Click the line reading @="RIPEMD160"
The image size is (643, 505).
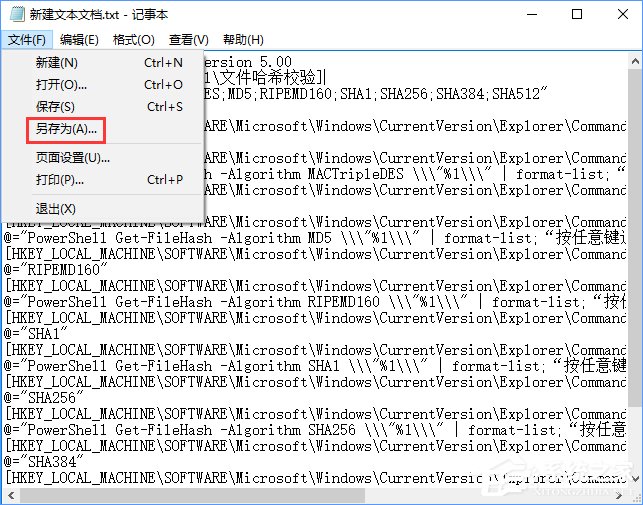[56, 270]
